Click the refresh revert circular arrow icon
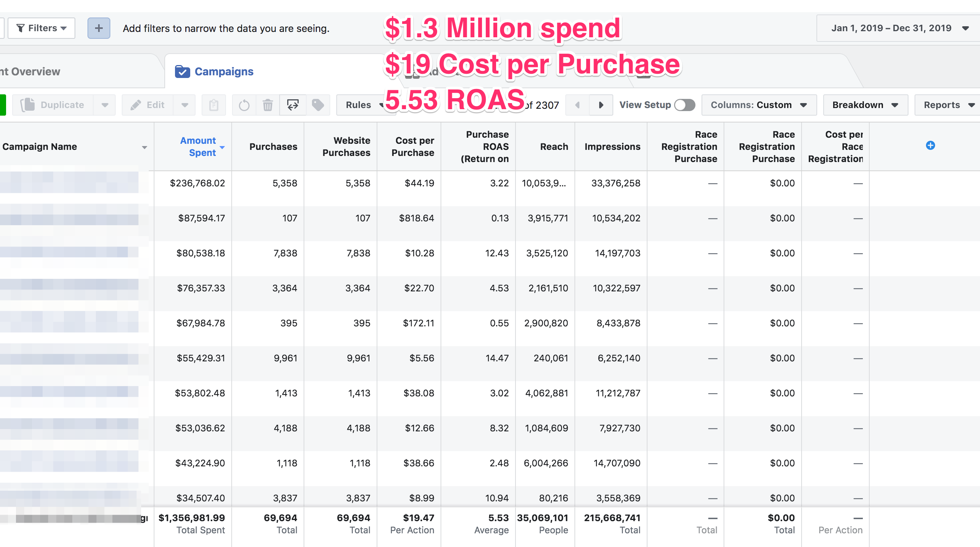This screenshot has height=547, width=980. [x=244, y=105]
